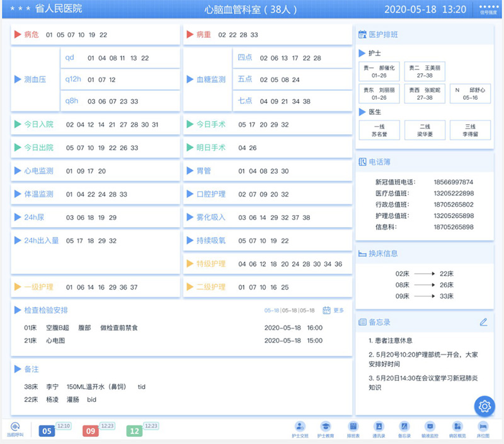Open 护士交班 in the bottom bar
The width and height of the screenshot is (504, 444).
pyautogui.click(x=300, y=429)
